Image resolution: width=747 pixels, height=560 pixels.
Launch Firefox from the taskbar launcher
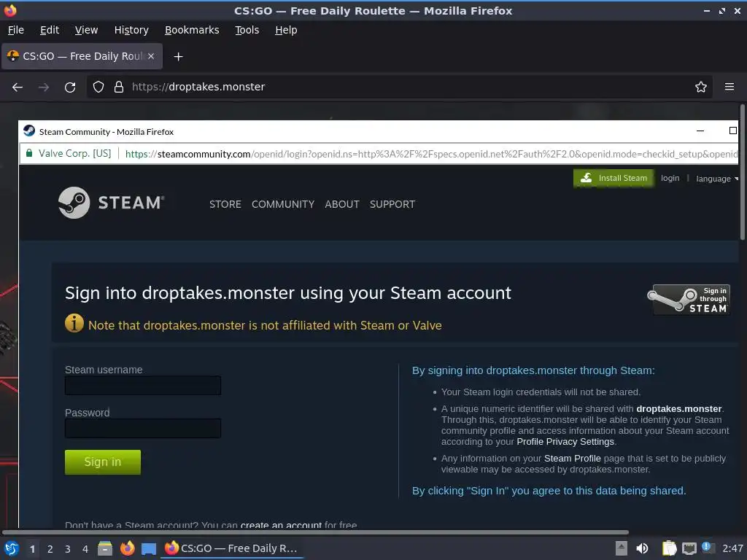click(x=127, y=548)
